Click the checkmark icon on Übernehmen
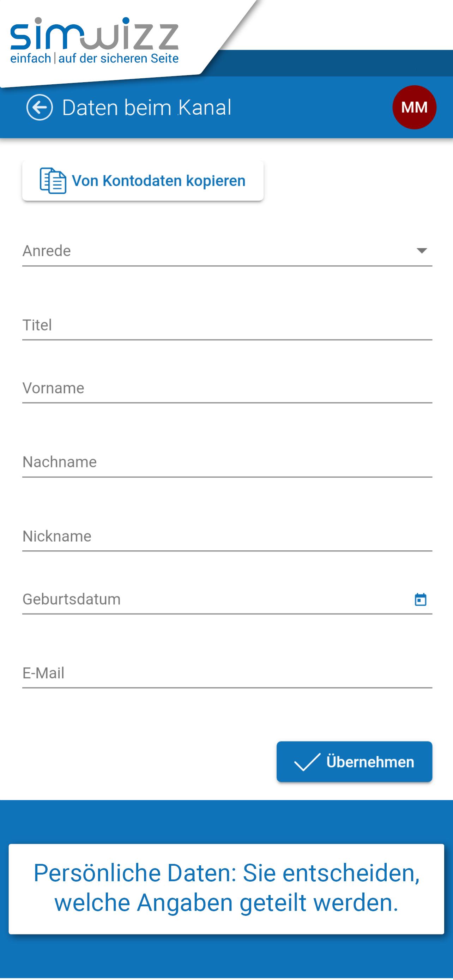 pos(307,762)
